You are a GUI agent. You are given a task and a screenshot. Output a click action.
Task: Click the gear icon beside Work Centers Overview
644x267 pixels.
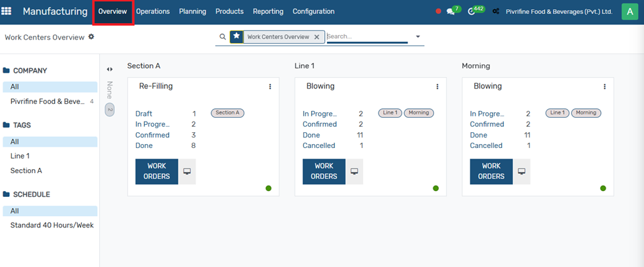(x=91, y=37)
